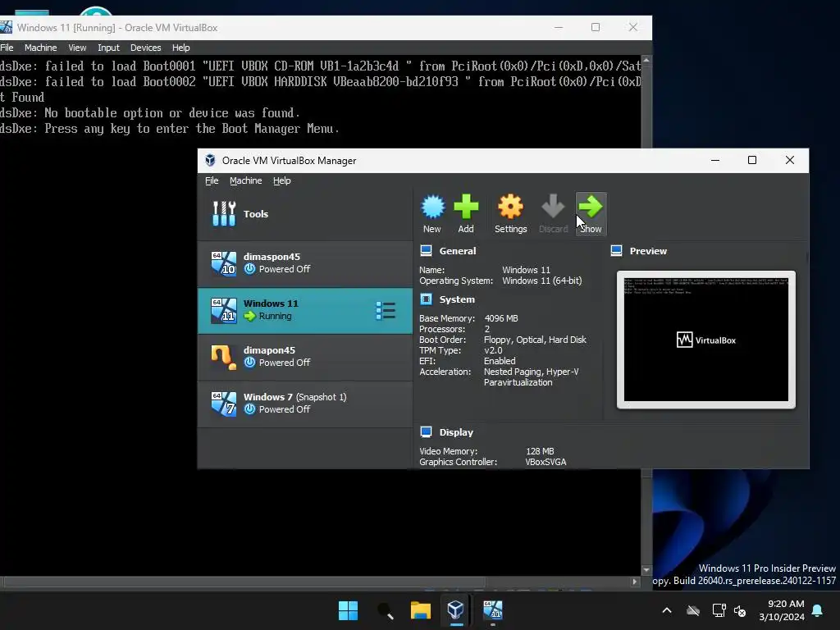Click Windows 11 VM taskbar icon
This screenshot has height=630, width=840.
[493, 610]
